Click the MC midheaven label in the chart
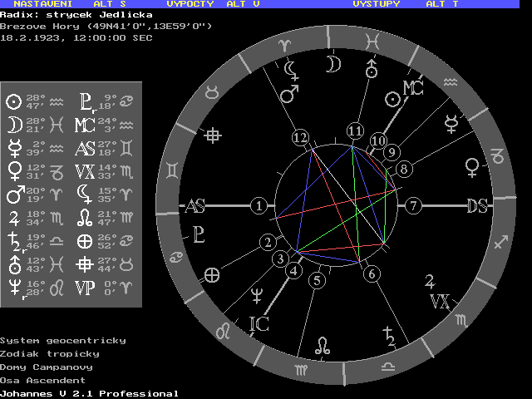Viewport: 532px width, 399px height. [x=413, y=88]
